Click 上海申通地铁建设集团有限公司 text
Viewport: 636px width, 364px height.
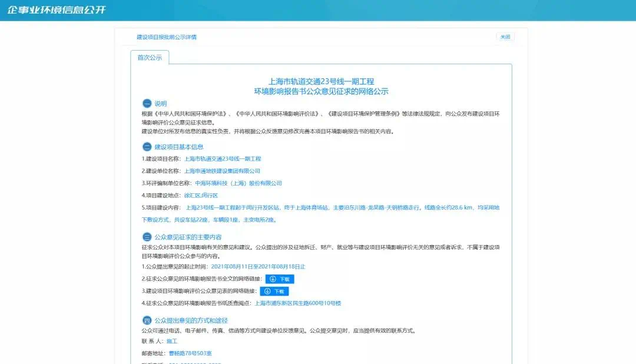coord(222,171)
